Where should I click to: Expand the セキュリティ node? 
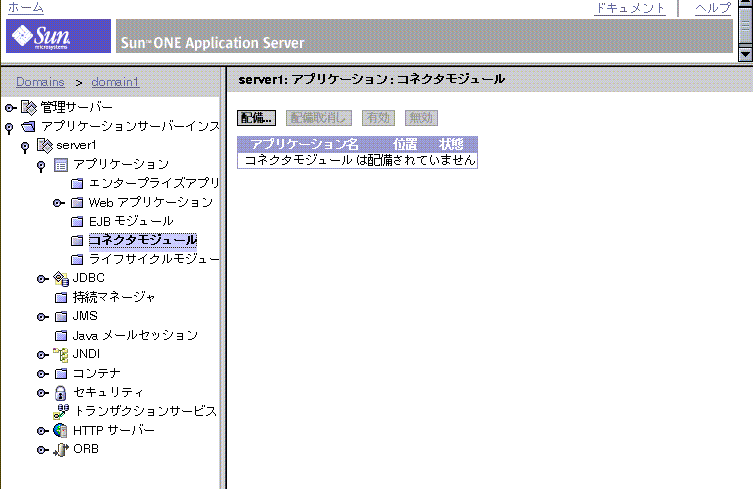click(x=43, y=393)
